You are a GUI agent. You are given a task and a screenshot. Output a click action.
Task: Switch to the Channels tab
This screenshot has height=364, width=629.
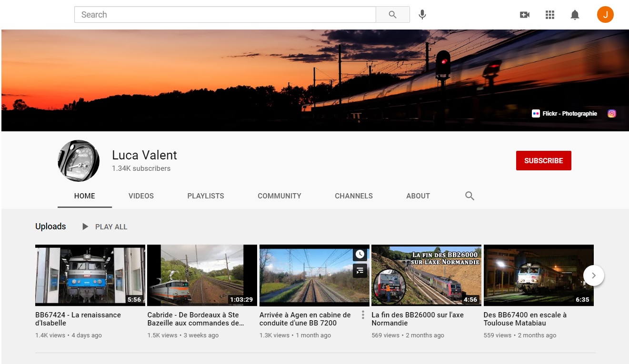pos(354,196)
